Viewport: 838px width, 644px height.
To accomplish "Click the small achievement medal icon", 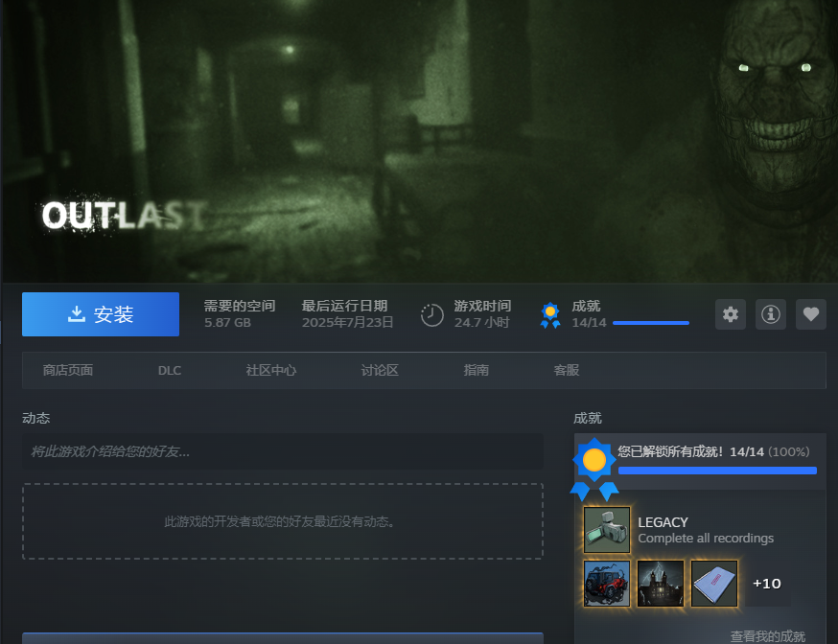I will (550, 314).
